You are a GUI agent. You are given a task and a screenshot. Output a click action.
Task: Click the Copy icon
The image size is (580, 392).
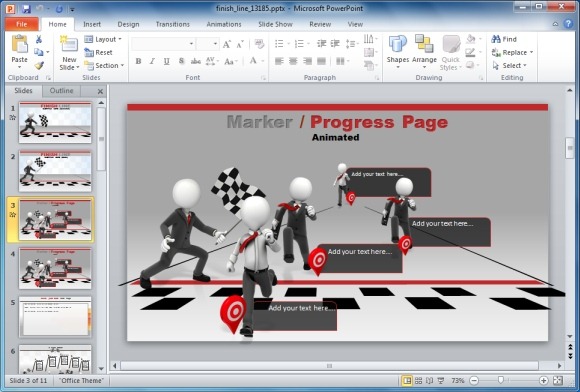pos(38,52)
